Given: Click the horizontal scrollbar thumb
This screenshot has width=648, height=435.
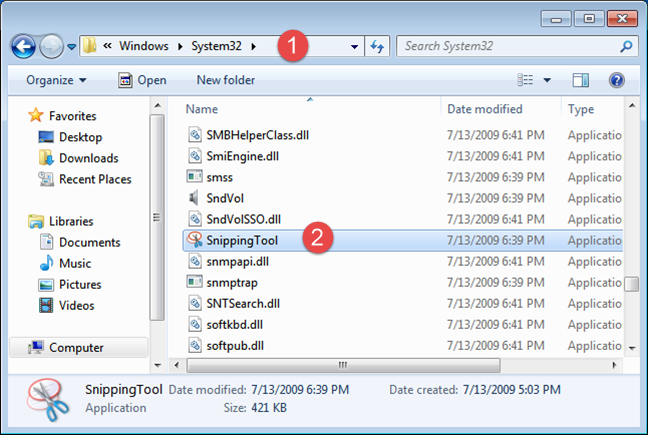Looking at the screenshot, I should click(343, 365).
